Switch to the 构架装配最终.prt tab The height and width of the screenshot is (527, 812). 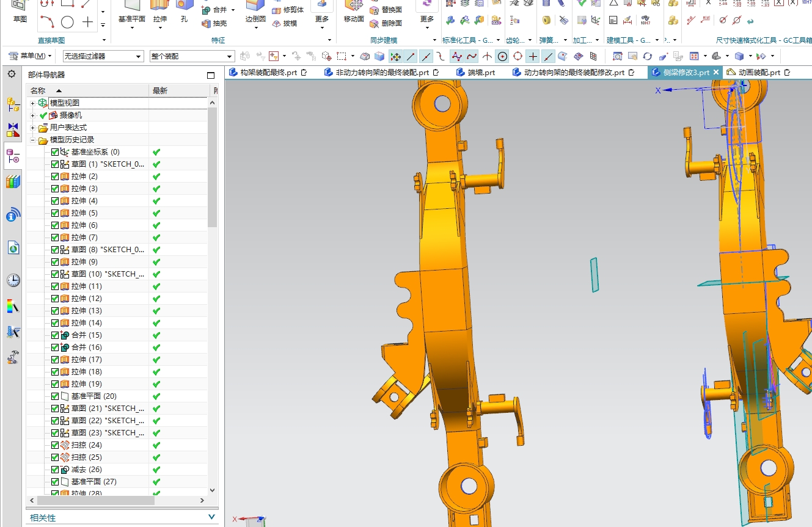(268, 72)
